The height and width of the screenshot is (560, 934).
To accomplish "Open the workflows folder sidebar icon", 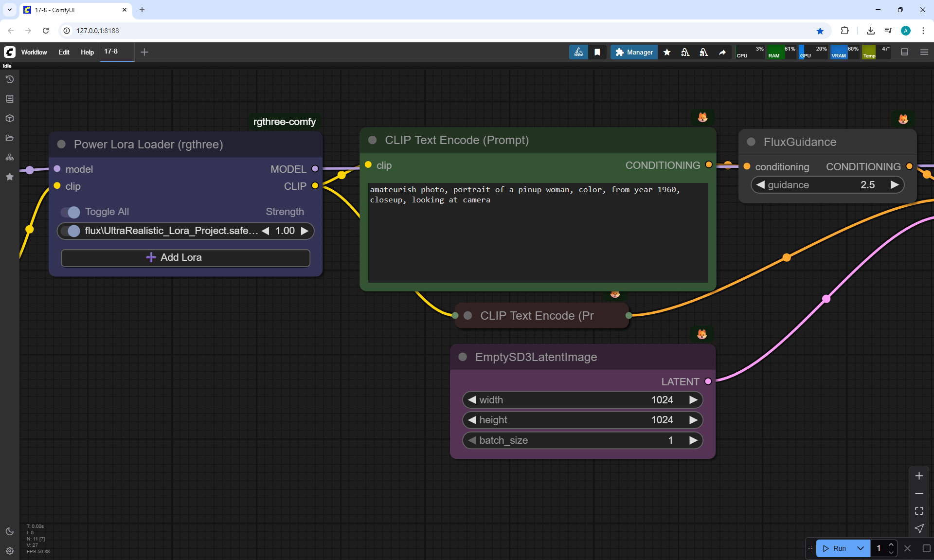I will (x=9, y=138).
